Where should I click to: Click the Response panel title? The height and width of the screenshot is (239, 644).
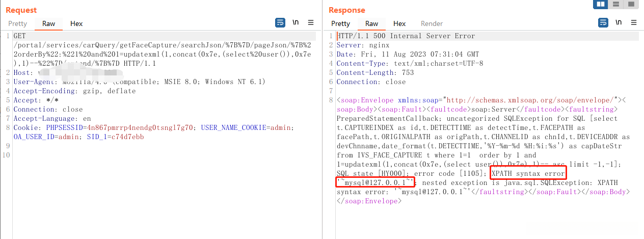click(x=347, y=10)
